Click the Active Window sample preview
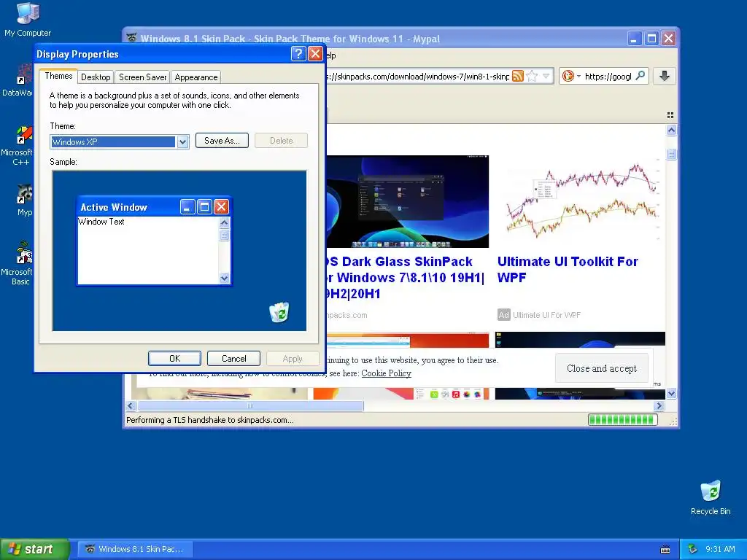747x560 pixels. pyautogui.click(x=155, y=241)
